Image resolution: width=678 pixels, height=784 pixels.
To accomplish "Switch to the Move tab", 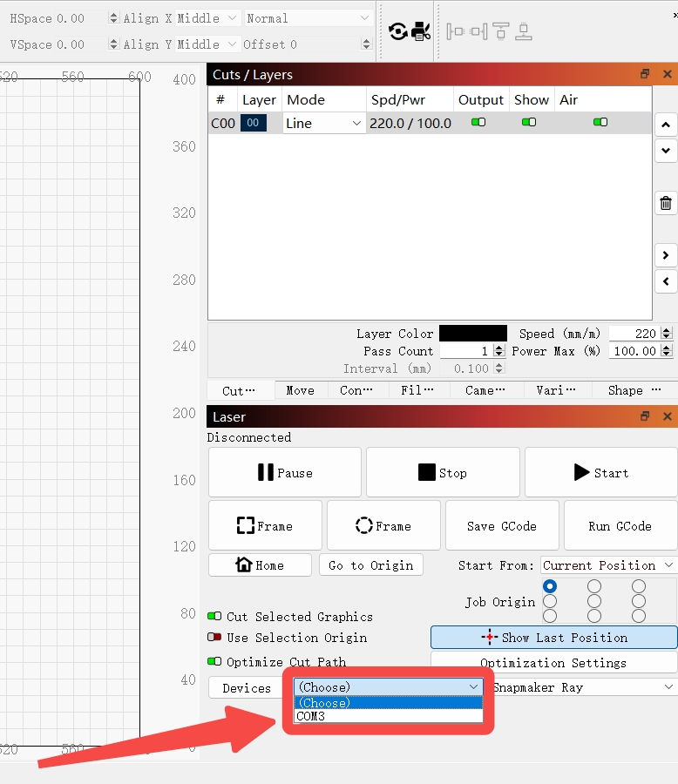I will [301, 390].
